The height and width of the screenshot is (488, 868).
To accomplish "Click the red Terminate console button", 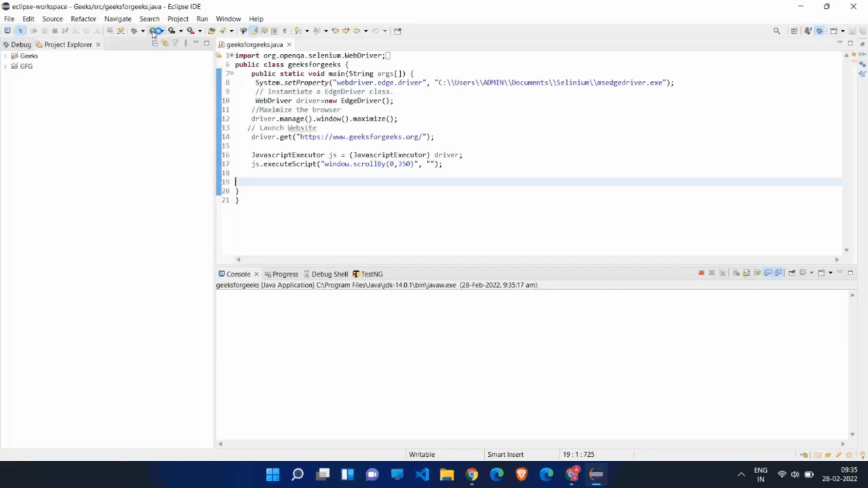I will tap(701, 272).
